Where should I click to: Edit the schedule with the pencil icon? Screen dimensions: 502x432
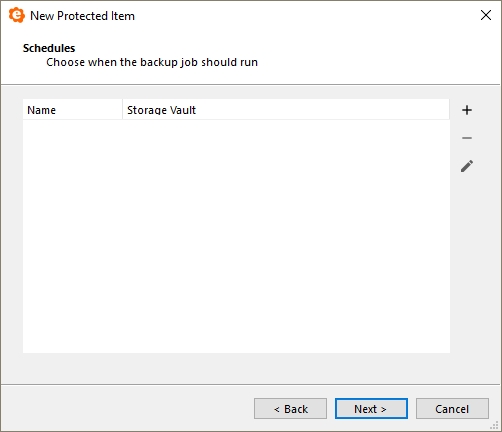[467, 166]
